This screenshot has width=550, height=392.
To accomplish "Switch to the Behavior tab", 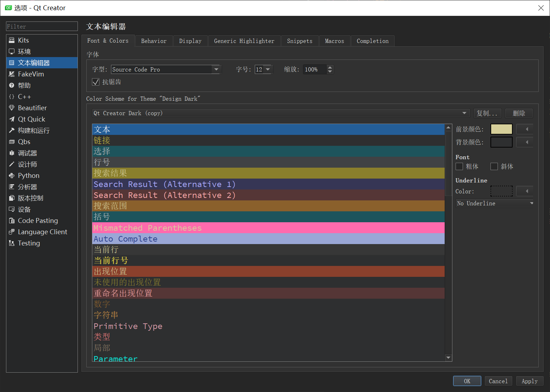I will [x=154, y=41].
